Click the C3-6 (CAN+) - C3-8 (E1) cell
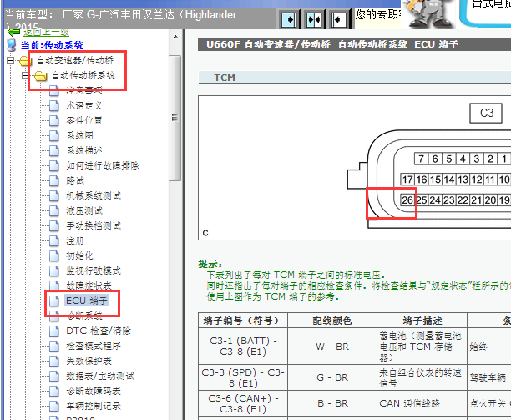The height and width of the screenshot is (420, 511). tap(243, 403)
